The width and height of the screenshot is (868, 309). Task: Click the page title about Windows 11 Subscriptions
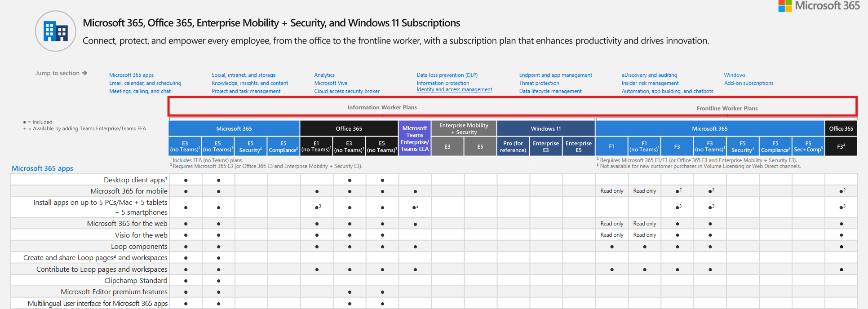point(271,23)
